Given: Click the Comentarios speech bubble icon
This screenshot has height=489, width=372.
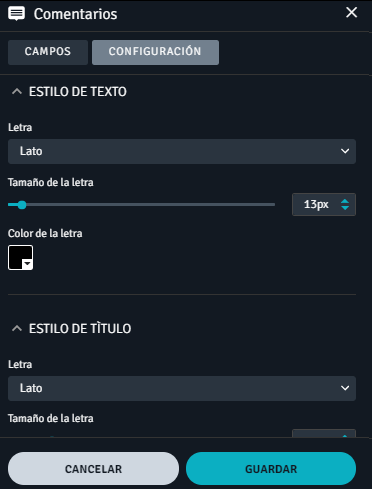Looking at the screenshot, I should (16, 14).
